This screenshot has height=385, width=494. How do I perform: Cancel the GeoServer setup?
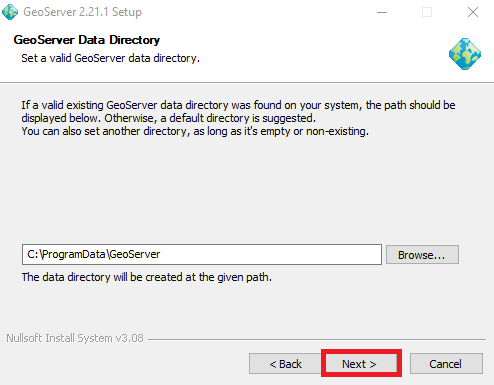446,364
